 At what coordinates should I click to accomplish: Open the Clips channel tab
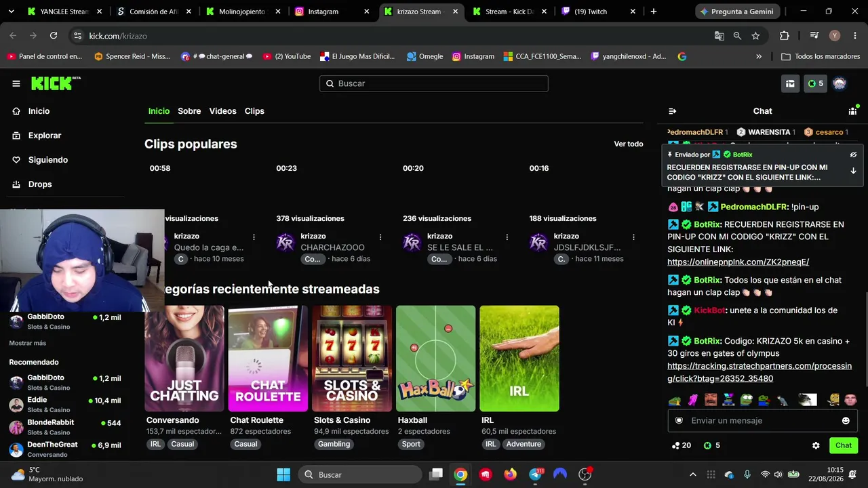[x=254, y=111]
